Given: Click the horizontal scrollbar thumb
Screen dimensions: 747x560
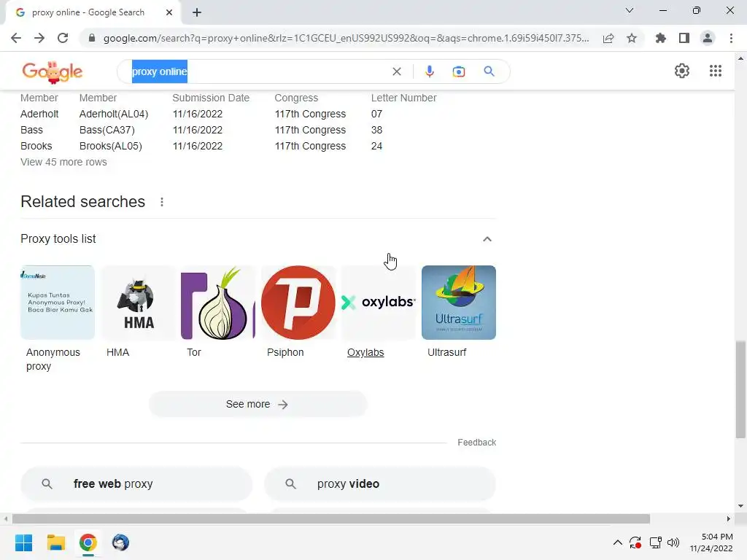Looking at the screenshot, I should point(331,518).
